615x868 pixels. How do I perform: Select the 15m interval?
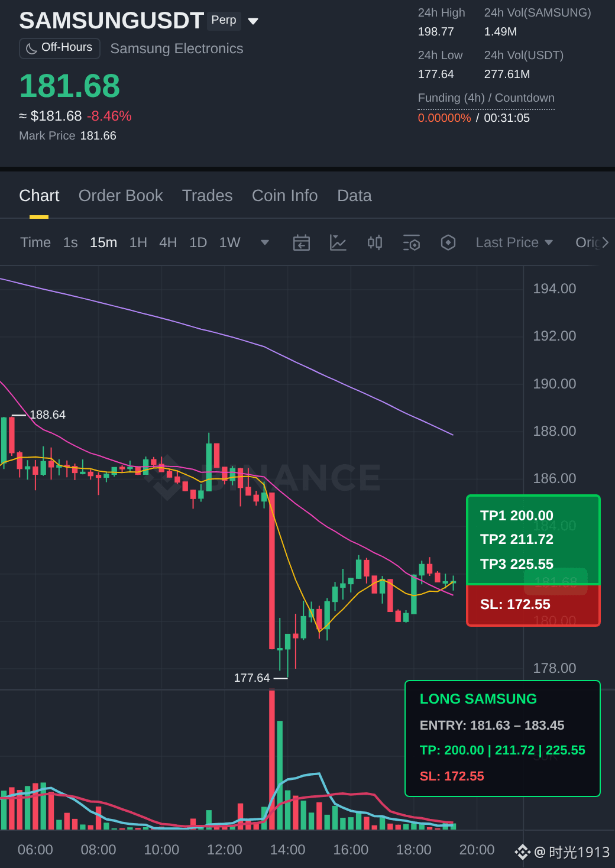pos(103,242)
